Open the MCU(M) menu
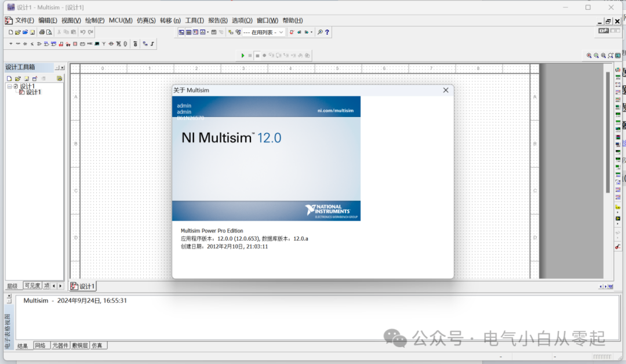Screen dimensions: 626x364 pos(121,20)
